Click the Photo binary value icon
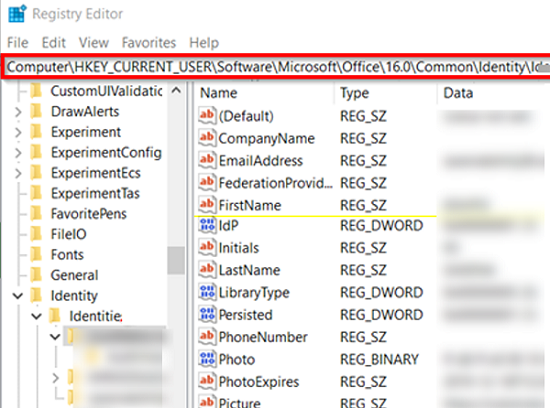The width and height of the screenshot is (550, 408). point(207,359)
